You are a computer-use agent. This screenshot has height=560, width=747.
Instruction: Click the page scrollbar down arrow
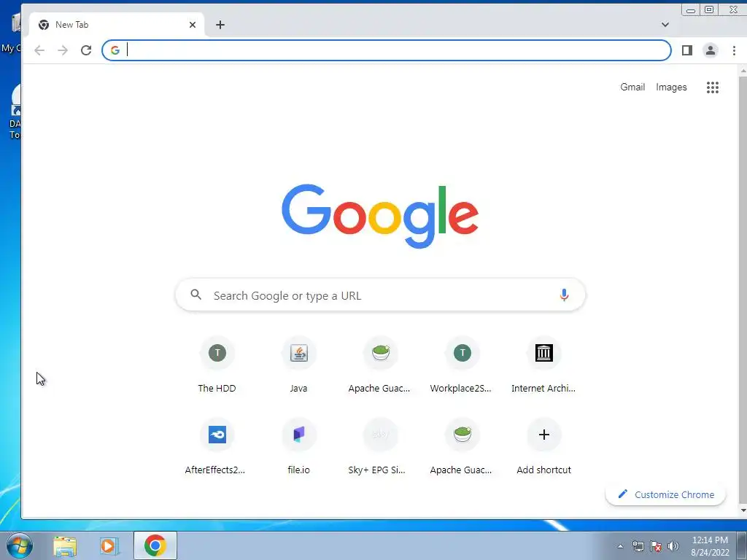743,510
